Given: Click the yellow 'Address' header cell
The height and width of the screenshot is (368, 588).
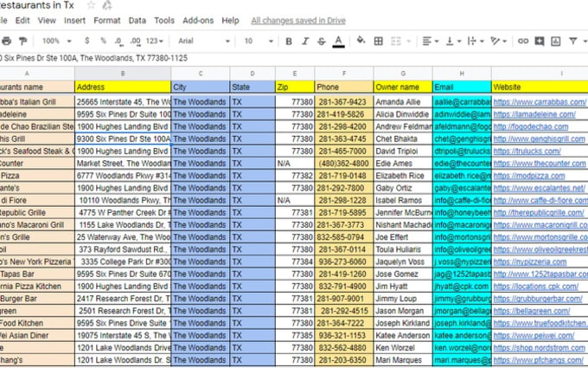Looking at the screenshot, I should [x=123, y=87].
